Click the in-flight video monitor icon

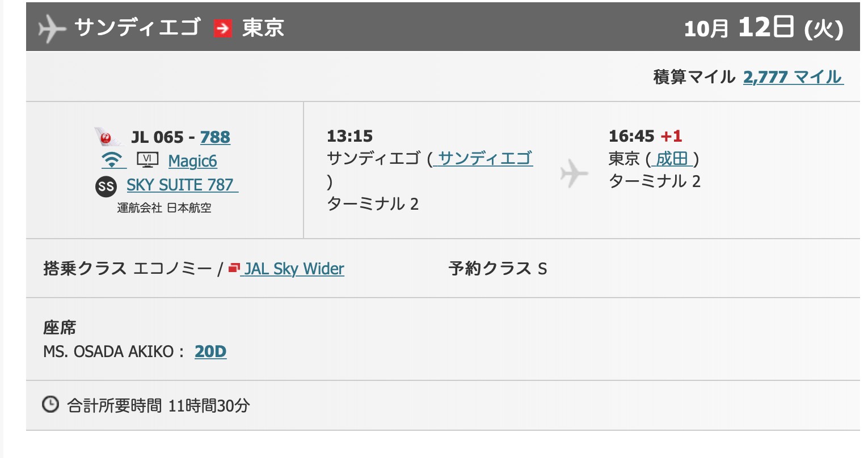click(148, 160)
